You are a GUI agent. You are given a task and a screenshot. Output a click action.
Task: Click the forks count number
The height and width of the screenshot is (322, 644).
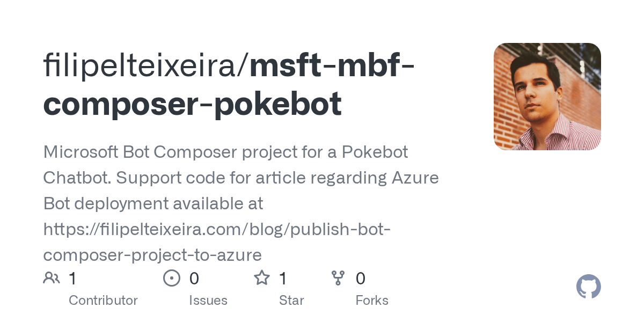point(361,279)
